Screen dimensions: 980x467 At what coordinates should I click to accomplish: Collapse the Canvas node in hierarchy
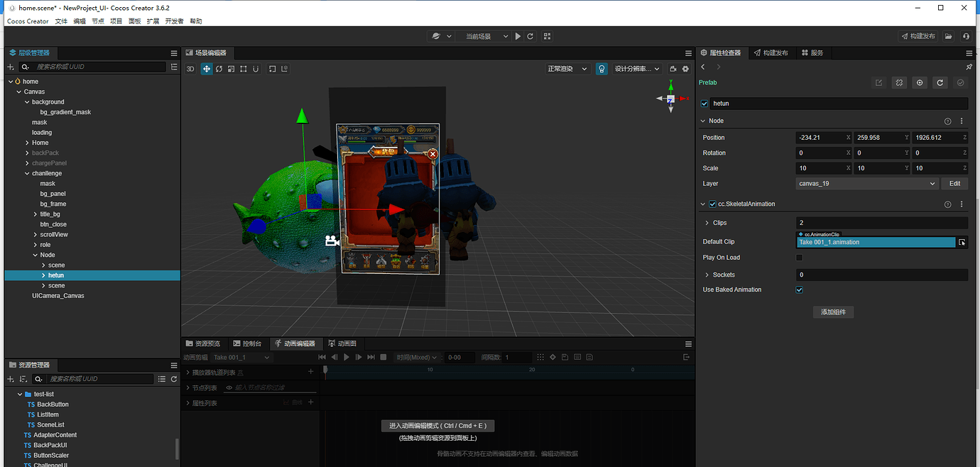tap(18, 91)
